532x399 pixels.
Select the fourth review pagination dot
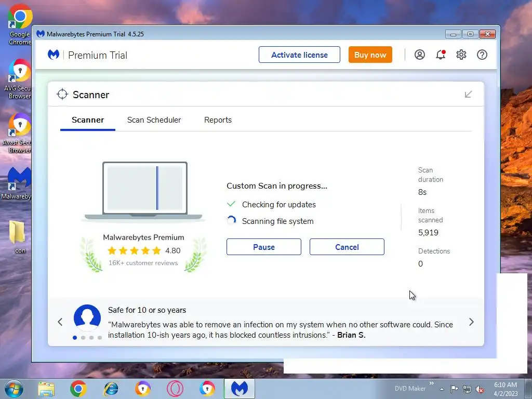click(100, 338)
